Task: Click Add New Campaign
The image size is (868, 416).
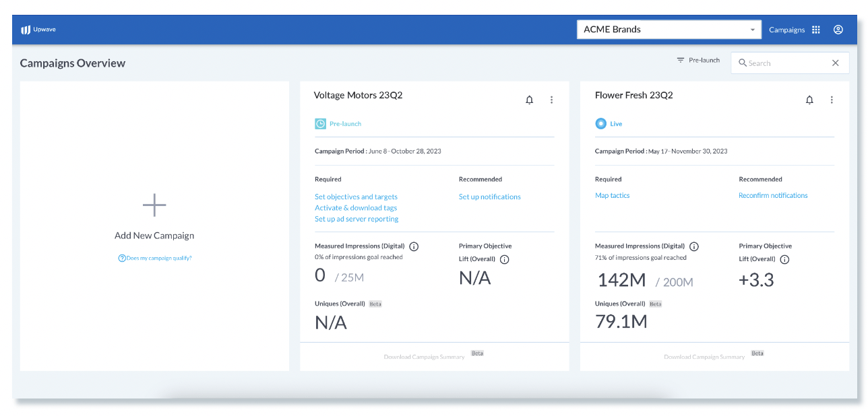Action: tap(154, 236)
